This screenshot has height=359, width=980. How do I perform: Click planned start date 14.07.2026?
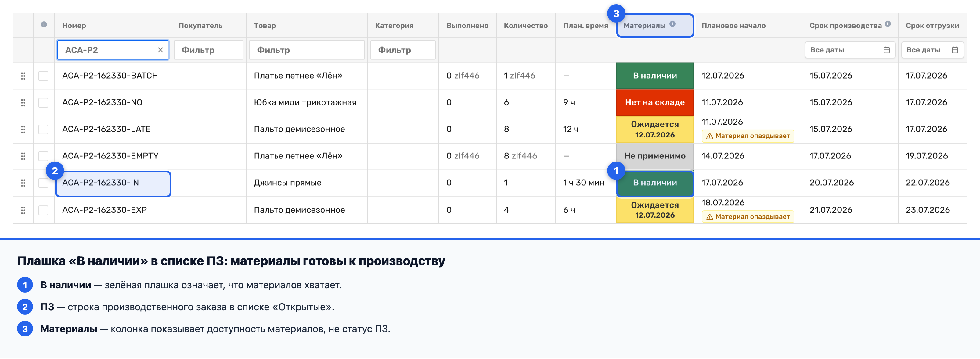723,156
